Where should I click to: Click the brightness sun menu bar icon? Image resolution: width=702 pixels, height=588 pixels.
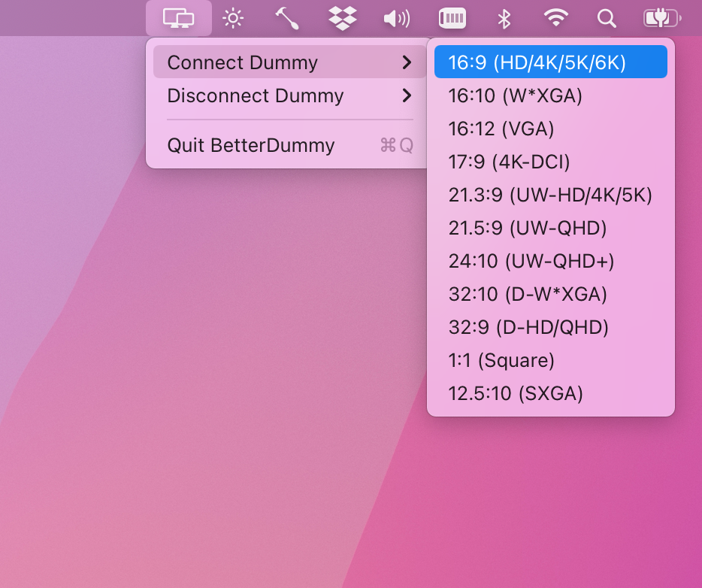(x=233, y=18)
